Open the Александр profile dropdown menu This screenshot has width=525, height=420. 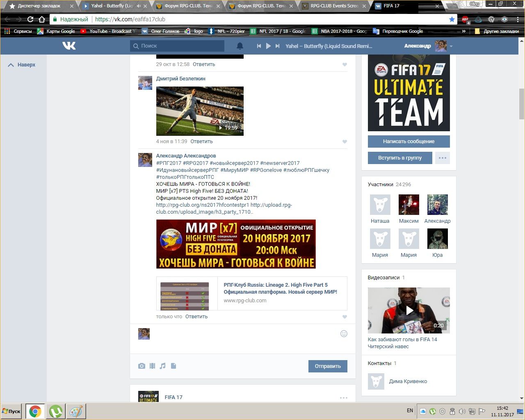tap(451, 46)
